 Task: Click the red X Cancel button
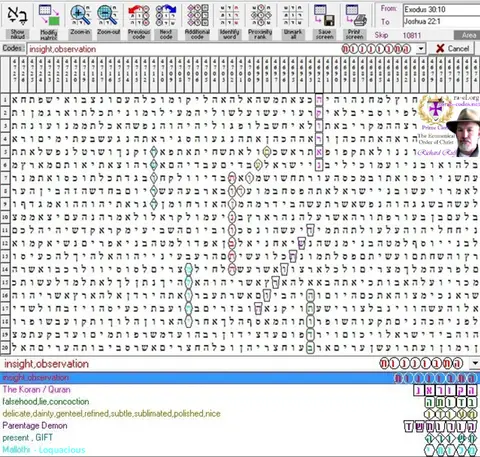click(x=452, y=49)
